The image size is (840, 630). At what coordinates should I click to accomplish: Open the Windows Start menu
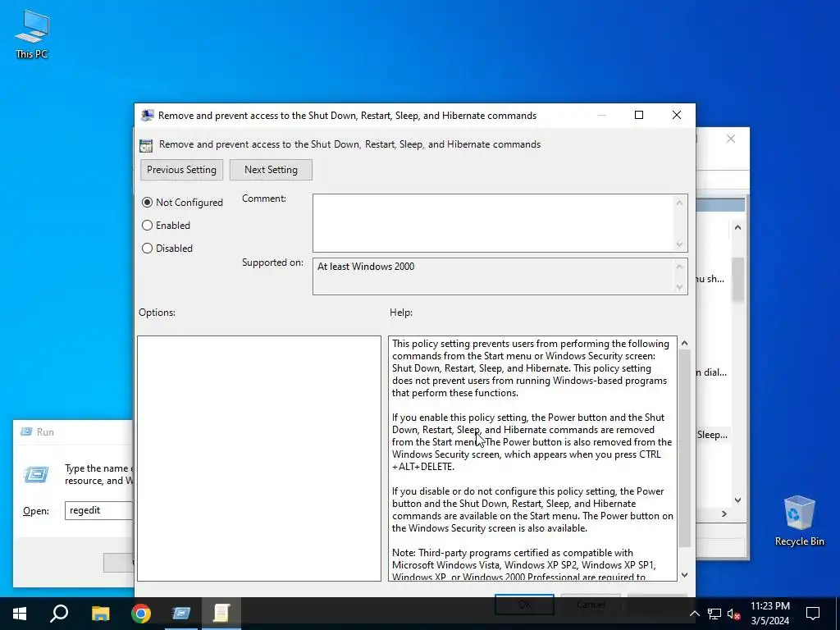20,614
